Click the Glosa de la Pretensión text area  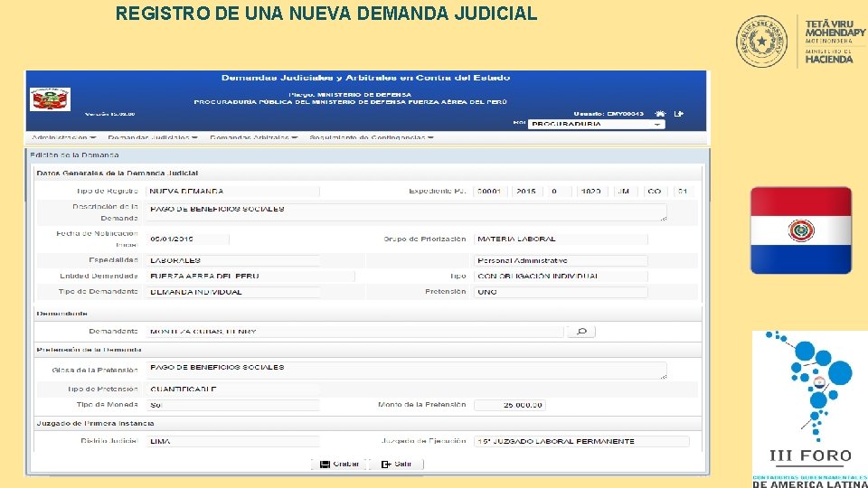(406, 371)
